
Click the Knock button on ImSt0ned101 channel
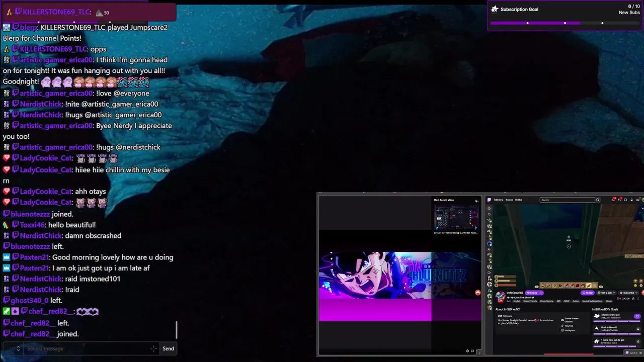click(532, 293)
